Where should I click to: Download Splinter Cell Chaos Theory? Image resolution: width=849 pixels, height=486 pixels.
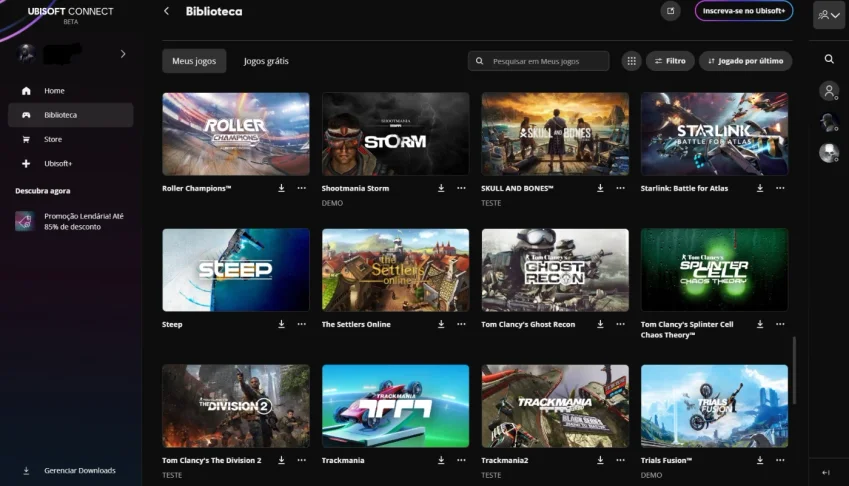760,324
